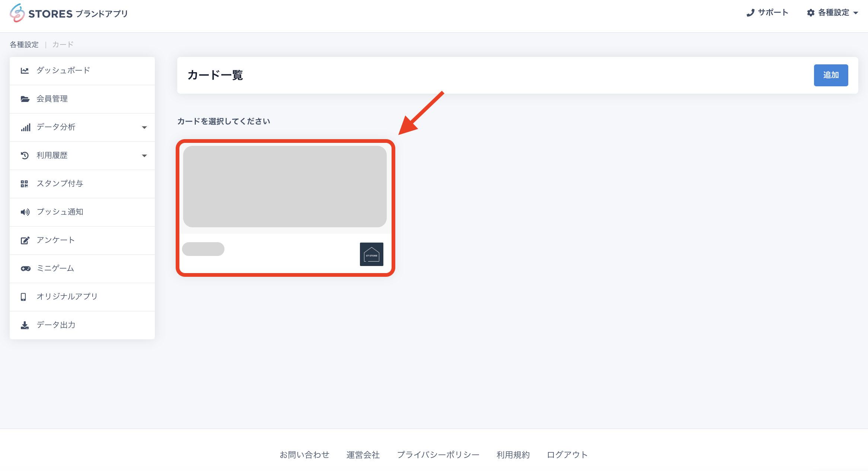
Task: Click the ST STORE logo thumbnail
Action: pyautogui.click(x=371, y=254)
